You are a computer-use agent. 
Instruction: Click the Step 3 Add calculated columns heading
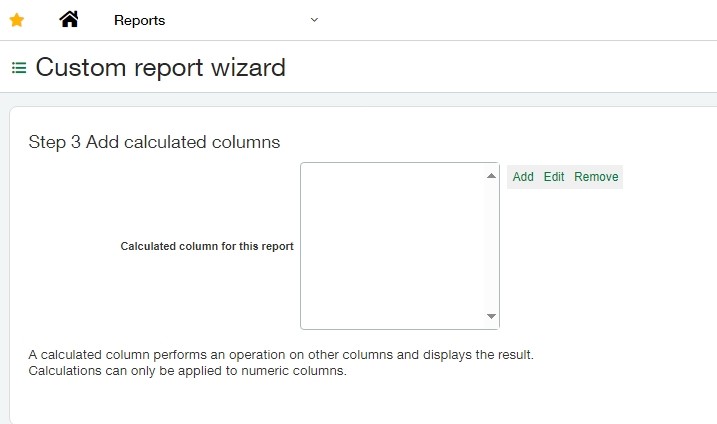[x=154, y=142]
